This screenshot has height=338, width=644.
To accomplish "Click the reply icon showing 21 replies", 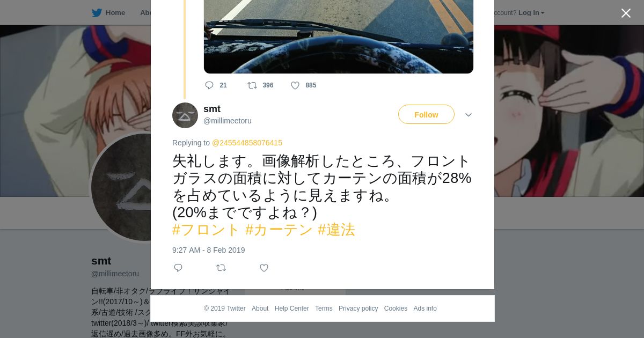I will (x=209, y=85).
